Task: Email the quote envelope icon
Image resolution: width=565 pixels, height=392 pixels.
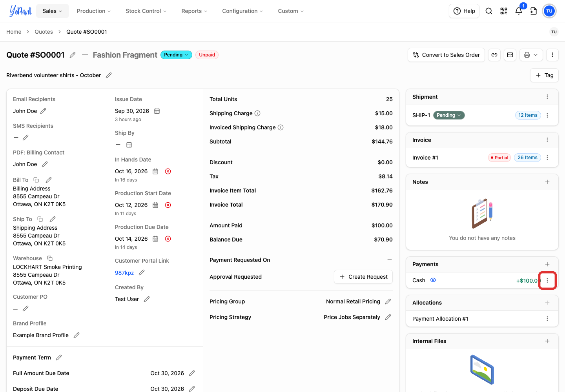Action: 510,55
